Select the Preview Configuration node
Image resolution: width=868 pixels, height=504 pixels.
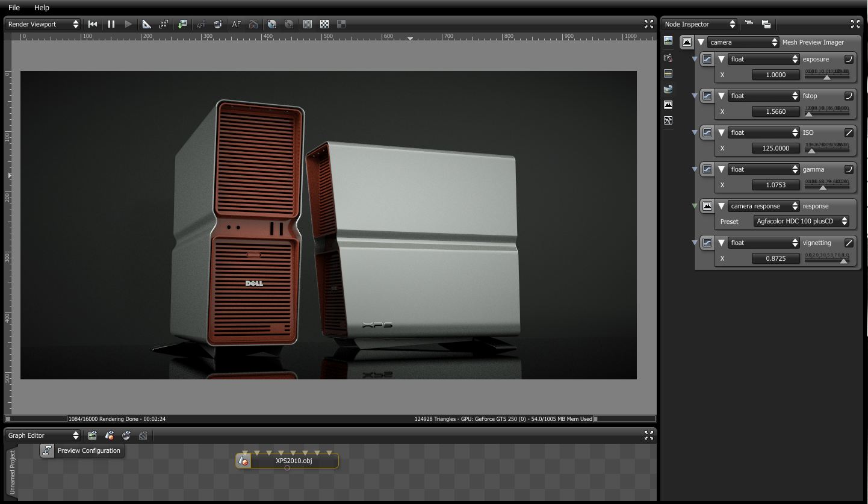[82, 450]
